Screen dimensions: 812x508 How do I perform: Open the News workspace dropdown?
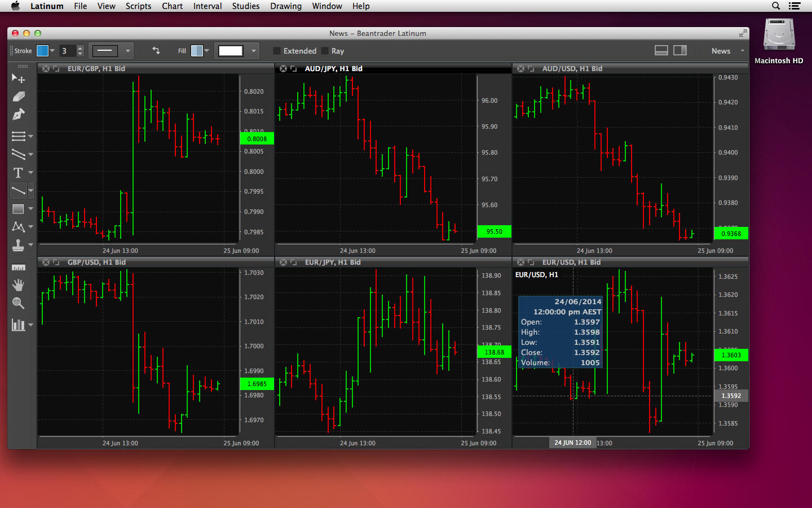(728, 51)
